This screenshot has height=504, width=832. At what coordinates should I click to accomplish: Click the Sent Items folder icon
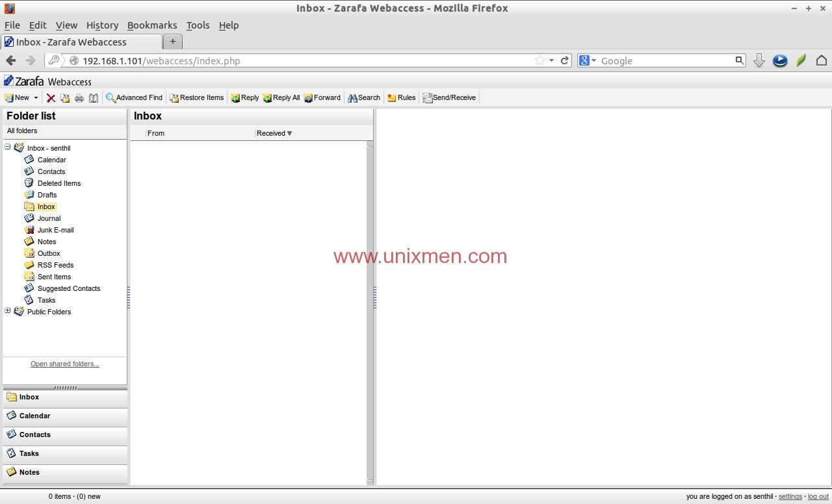(29, 276)
